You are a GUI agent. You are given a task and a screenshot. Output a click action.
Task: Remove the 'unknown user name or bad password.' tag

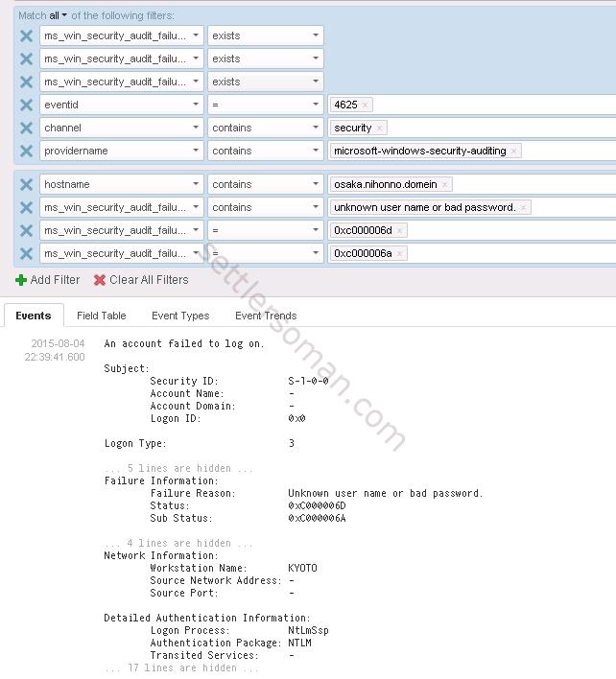523,207
